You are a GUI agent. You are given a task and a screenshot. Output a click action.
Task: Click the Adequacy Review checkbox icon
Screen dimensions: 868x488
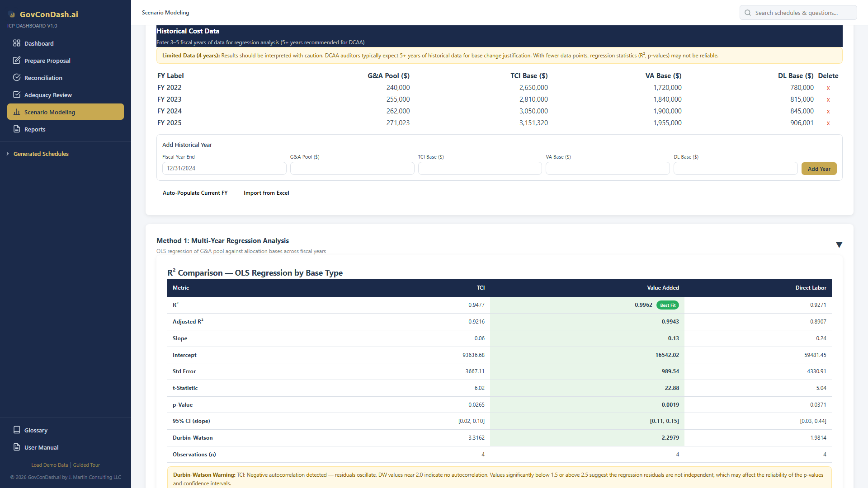point(17,95)
